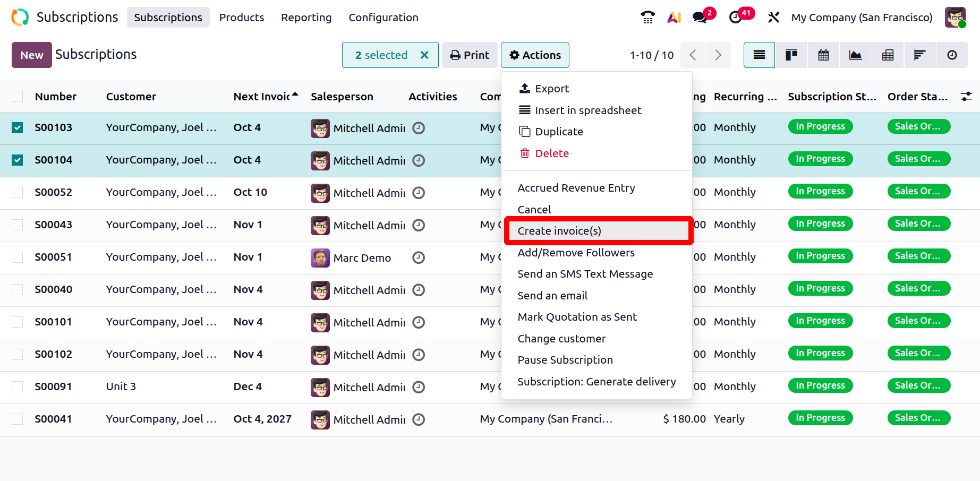The height and width of the screenshot is (481, 980).
Task: Click the Print button
Action: click(470, 55)
